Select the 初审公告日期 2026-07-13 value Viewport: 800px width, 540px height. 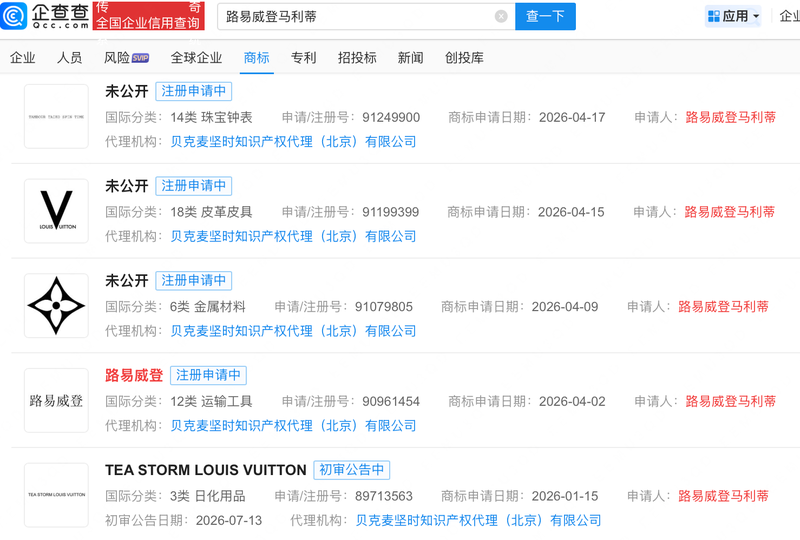229,521
